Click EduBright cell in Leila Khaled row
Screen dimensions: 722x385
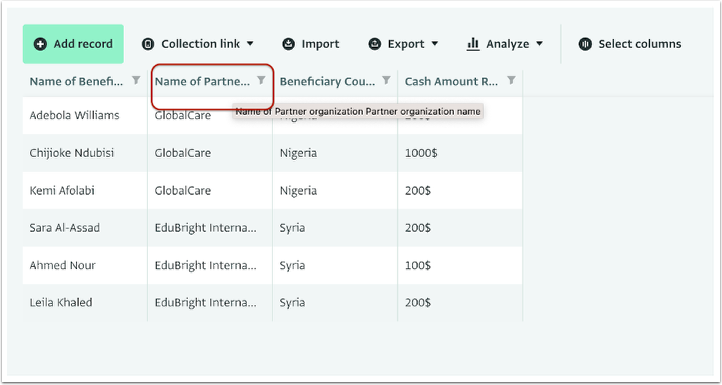(210, 303)
